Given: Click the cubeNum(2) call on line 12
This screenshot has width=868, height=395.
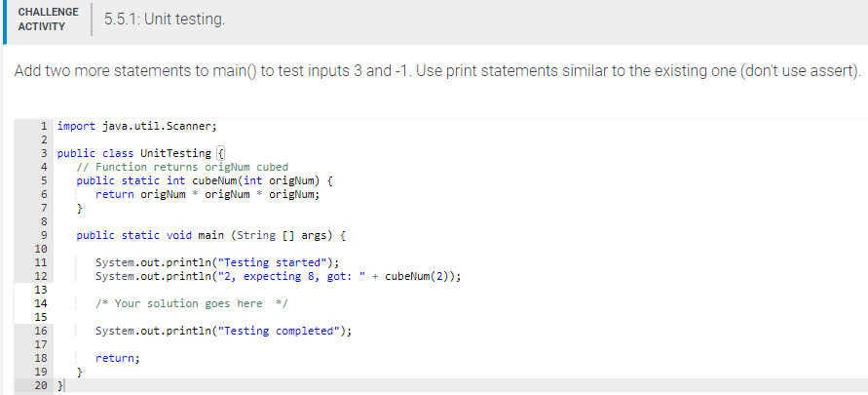Looking at the screenshot, I should [420, 276].
